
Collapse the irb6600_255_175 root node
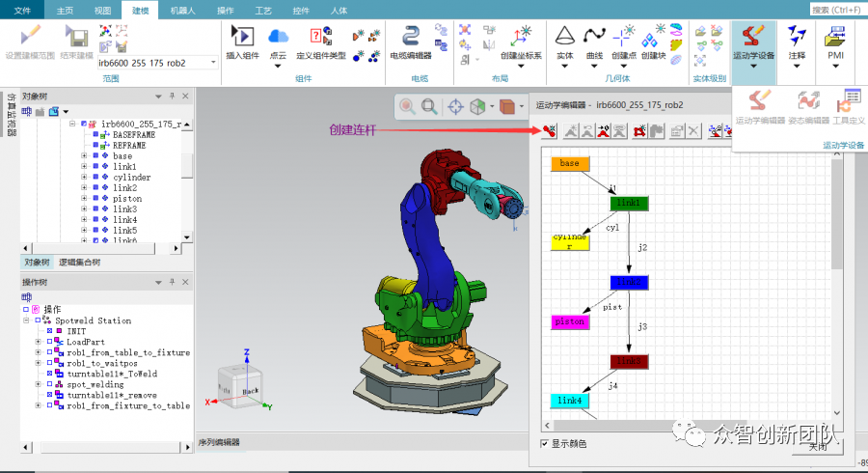tap(72, 125)
